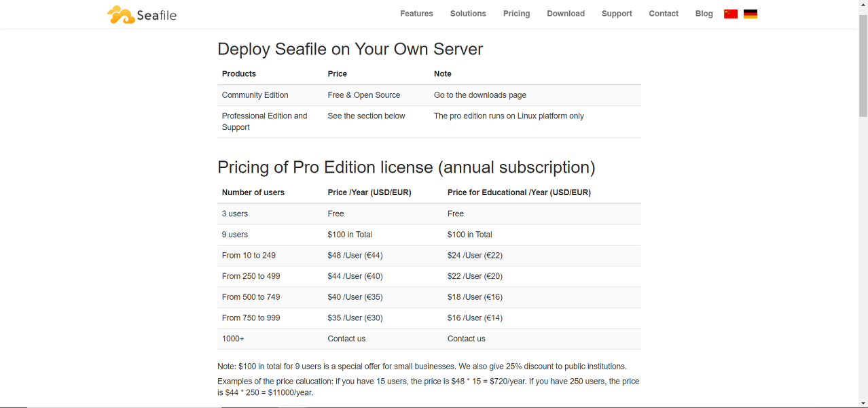The width and height of the screenshot is (868, 408).
Task: Click the '$35 /User (€30)' price
Action: 355,318
